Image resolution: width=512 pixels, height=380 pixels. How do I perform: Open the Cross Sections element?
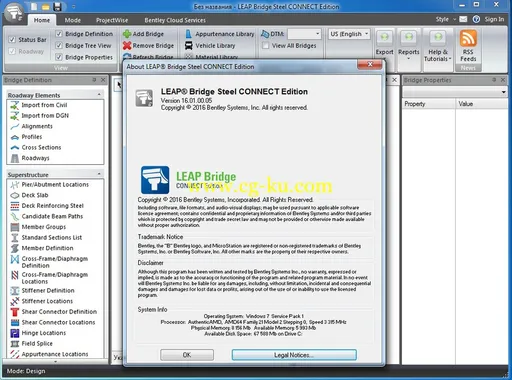tap(41, 148)
